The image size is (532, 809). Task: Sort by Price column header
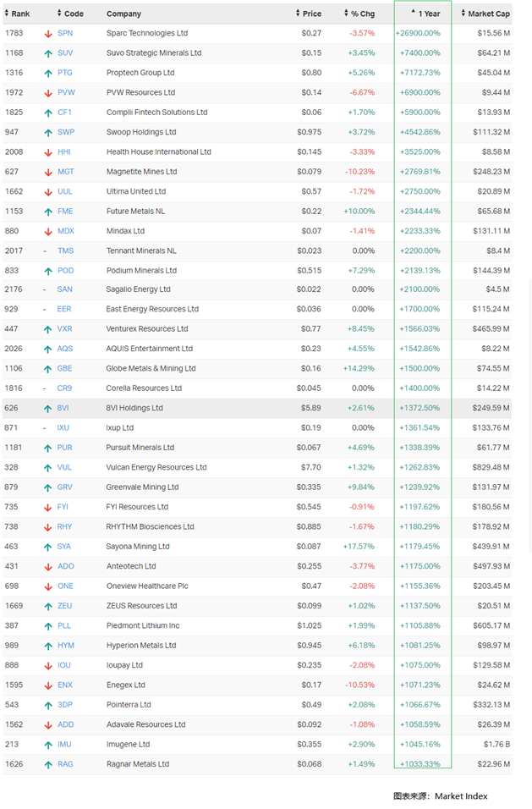click(x=309, y=14)
